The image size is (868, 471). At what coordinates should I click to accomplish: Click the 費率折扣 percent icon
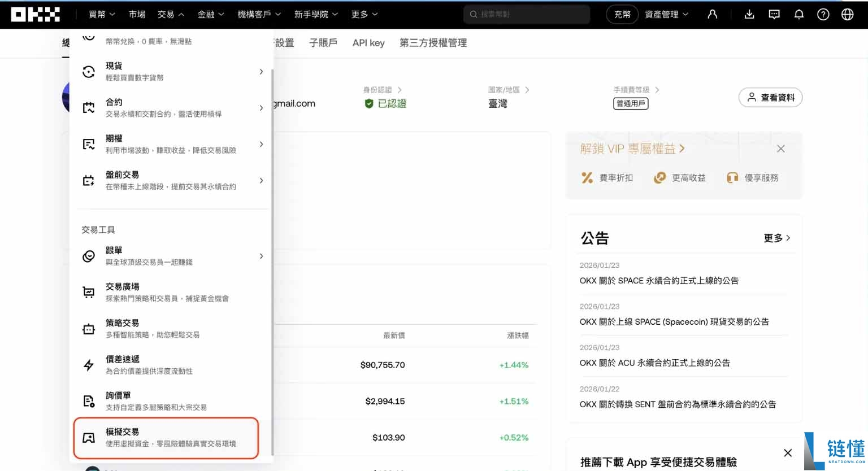point(587,178)
